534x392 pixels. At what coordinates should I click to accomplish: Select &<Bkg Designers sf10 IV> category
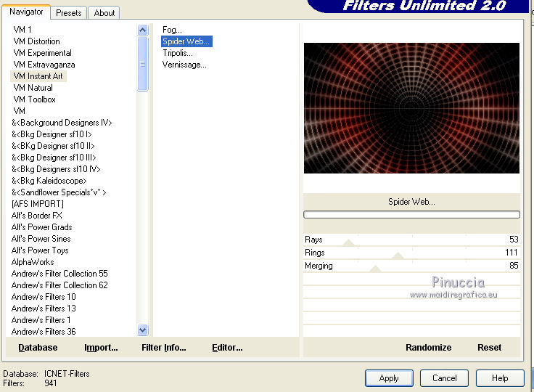click(x=56, y=168)
